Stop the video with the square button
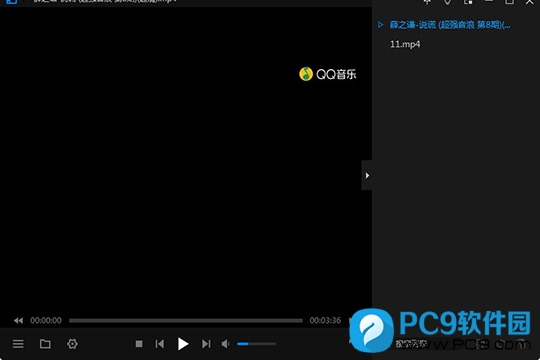 pos(139,344)
